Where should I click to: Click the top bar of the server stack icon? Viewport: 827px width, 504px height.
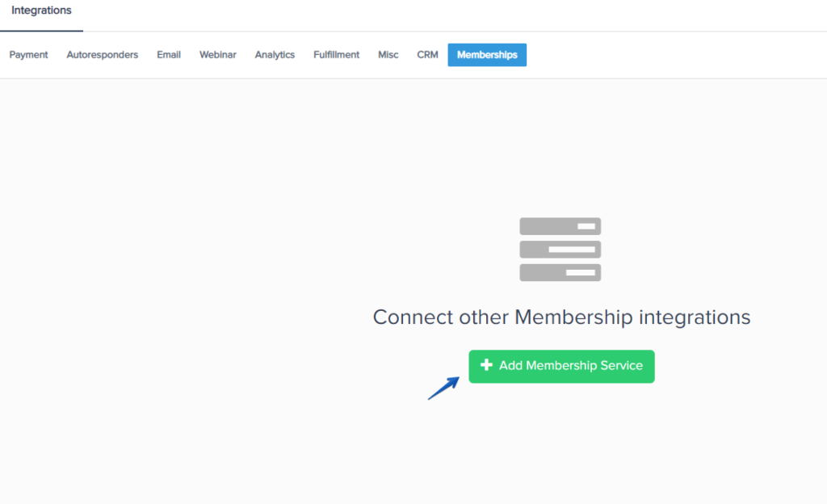pyautogui.click(x=560, y=226)
